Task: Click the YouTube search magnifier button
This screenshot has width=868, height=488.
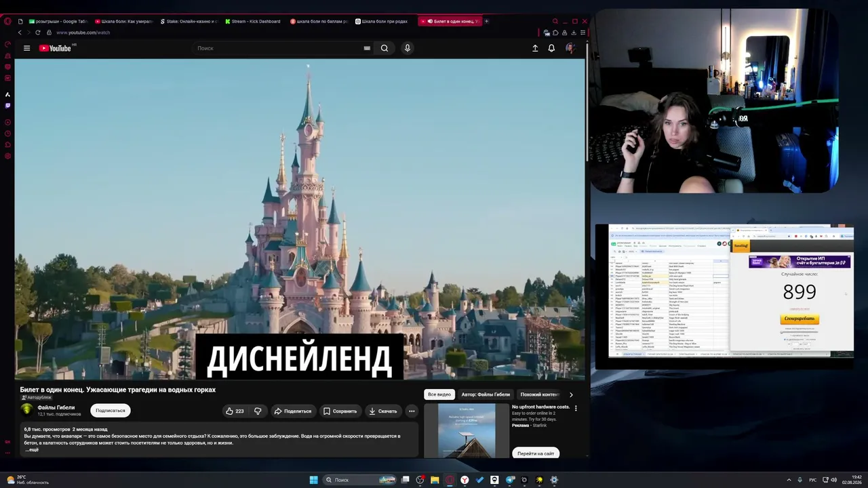Action: click(384, 48)
